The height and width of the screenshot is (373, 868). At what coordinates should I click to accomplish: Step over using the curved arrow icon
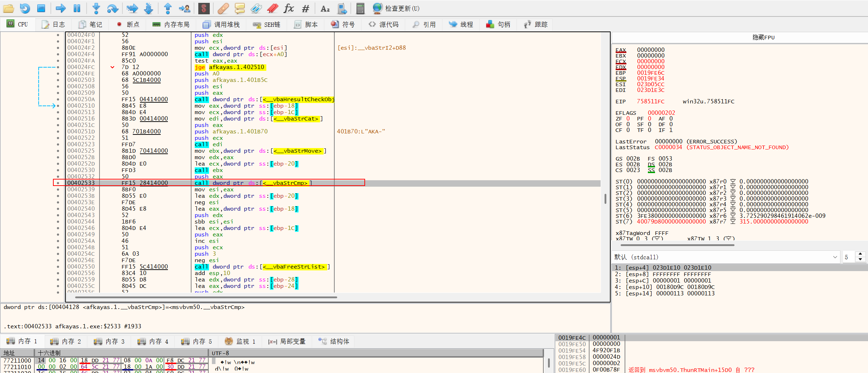click(x=112, y=8)
